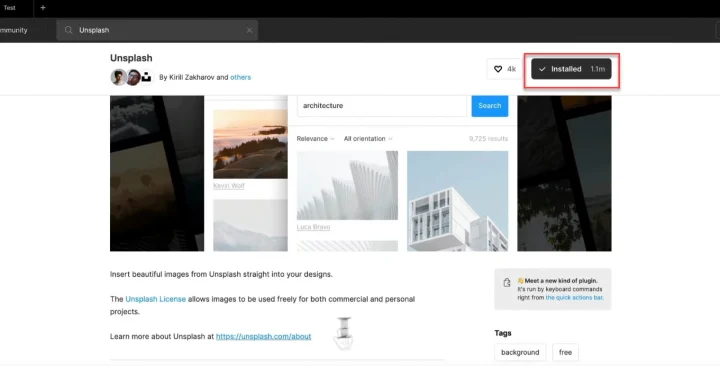
Task: Click the second author avatar
Action: tap(133, 77)
